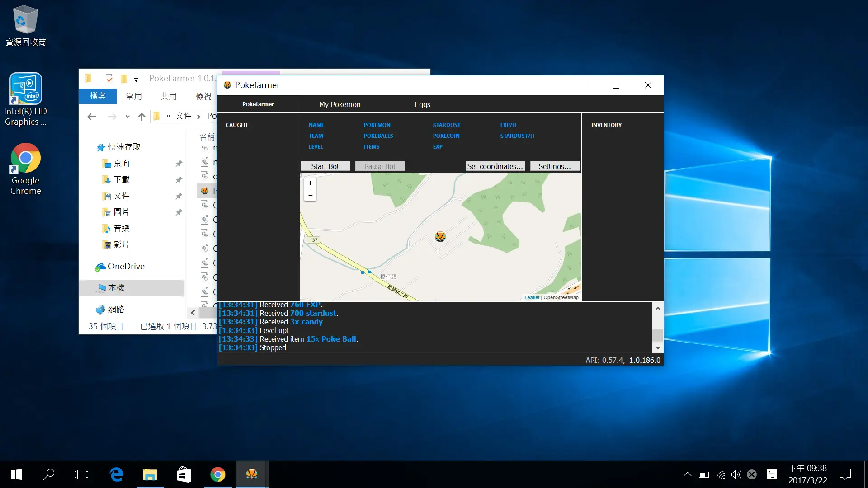Switch to the Eggs tab

pos(422,104)
